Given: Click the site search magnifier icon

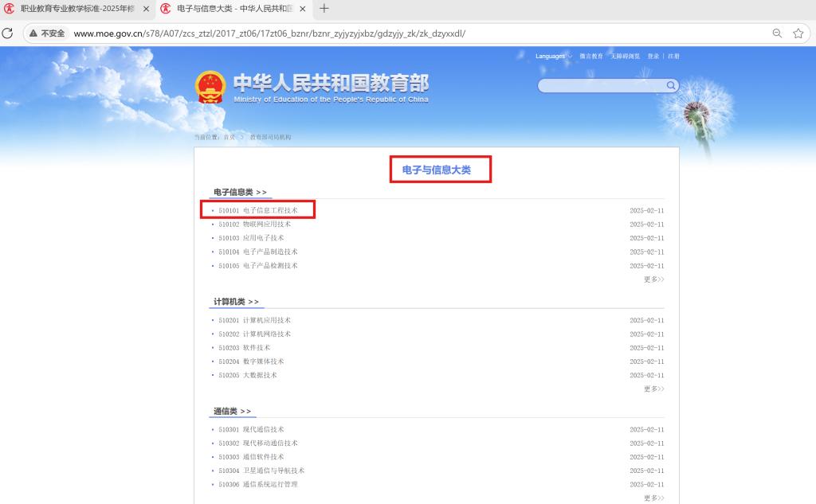Looking at the screenshot, I should click(671, 85).
